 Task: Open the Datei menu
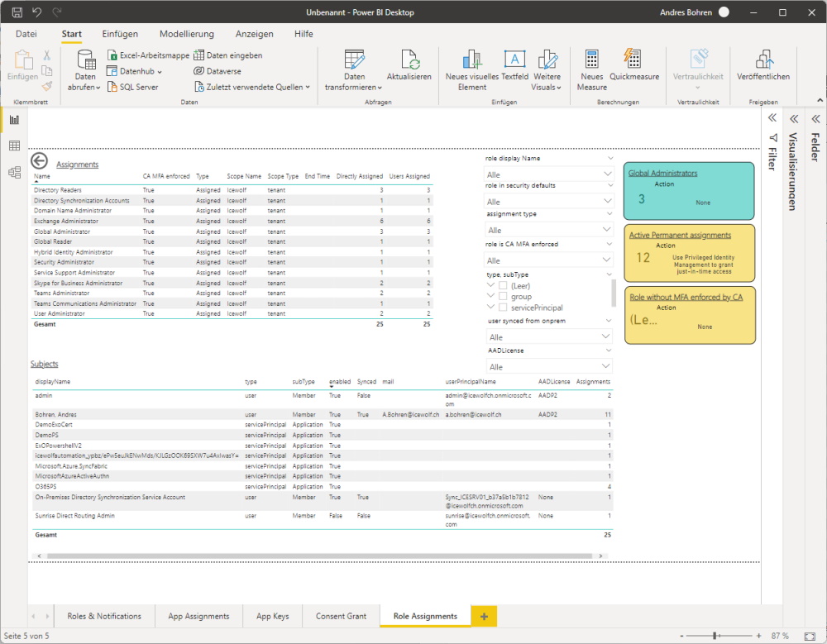pyautogui.click(x=26, y=34)
